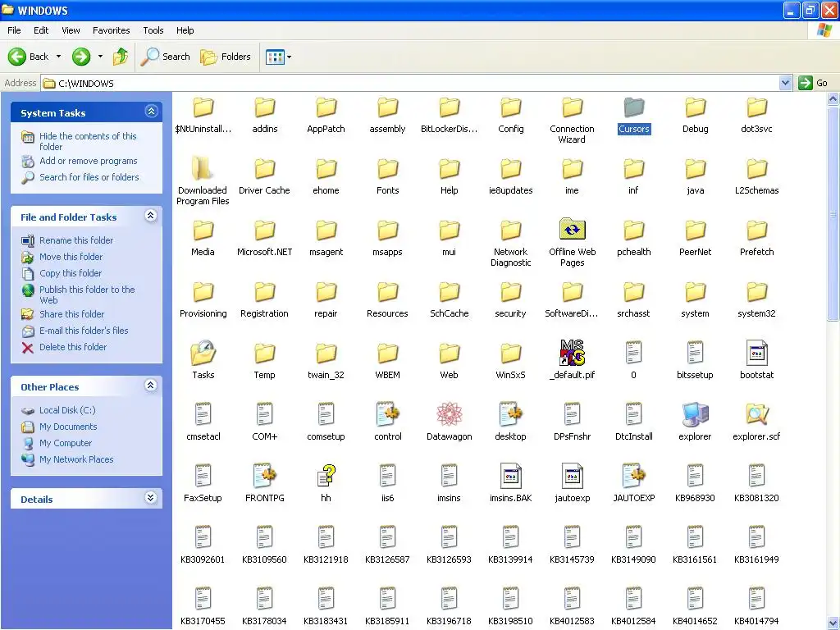Open the Search pane from toolbar
Image resolution: width=840 pixels, height=630 pixels.
click(166, 57)
